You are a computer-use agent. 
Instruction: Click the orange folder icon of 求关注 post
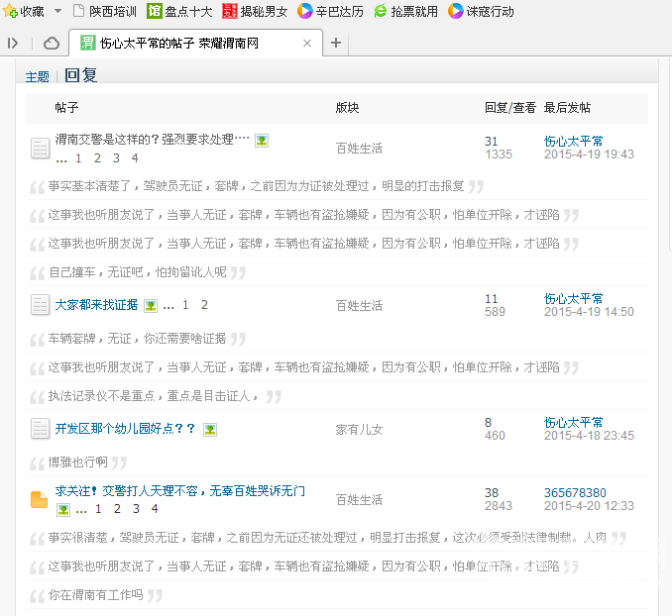40,499
